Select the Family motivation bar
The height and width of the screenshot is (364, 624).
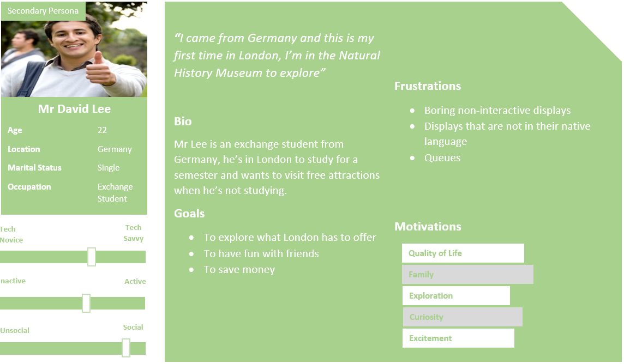(467, 275)
